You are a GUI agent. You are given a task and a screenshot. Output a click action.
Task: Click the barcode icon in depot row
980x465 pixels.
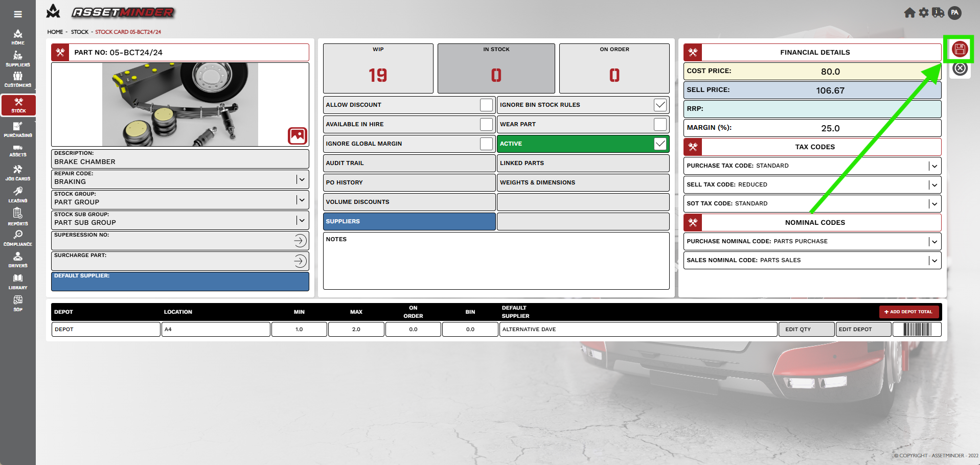(x=917, y=330)
